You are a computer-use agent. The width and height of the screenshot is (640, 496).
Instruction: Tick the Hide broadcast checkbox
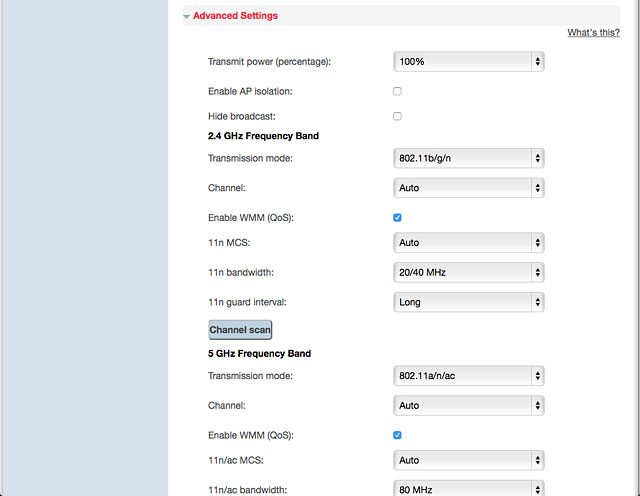(397, 116)
